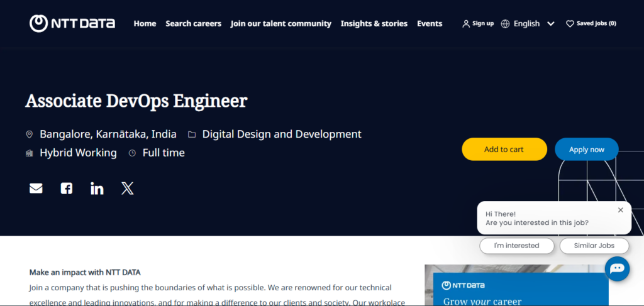Click the Grow your career banner
The height and width of the screenshot is (306, 644).
coord(521,290)
